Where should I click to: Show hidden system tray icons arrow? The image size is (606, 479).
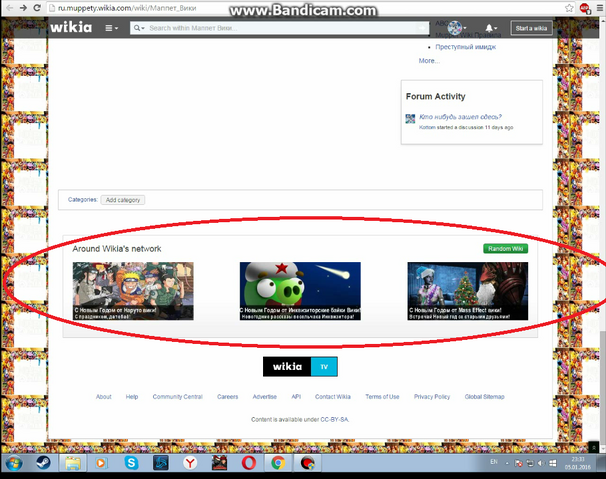point(507,463)
